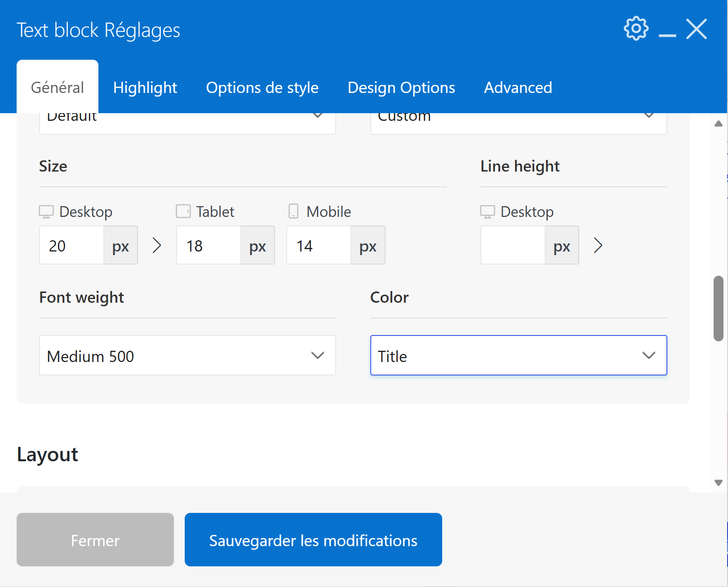This screenshot has height=587, width=728.
Task: Select the Design Options tab
Action: tap(401, 87)
